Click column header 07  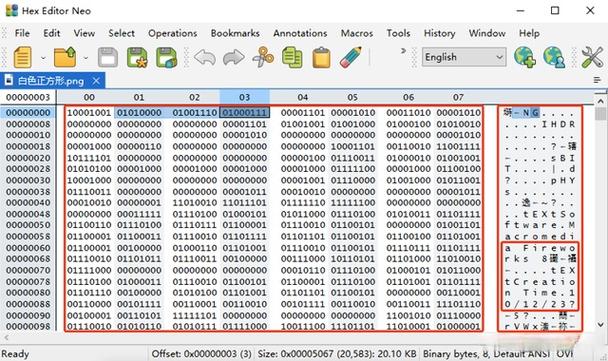pos(458,97)
